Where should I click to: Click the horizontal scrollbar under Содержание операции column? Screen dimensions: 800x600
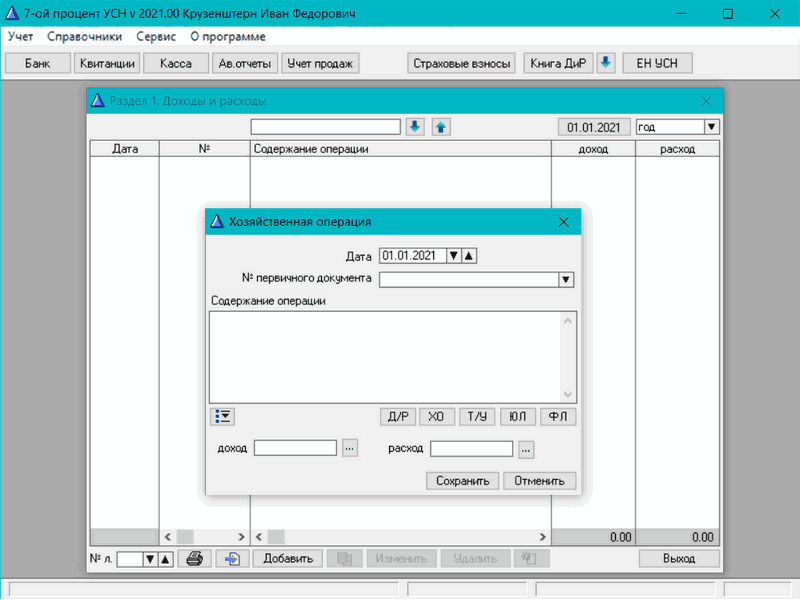[400, 537]
